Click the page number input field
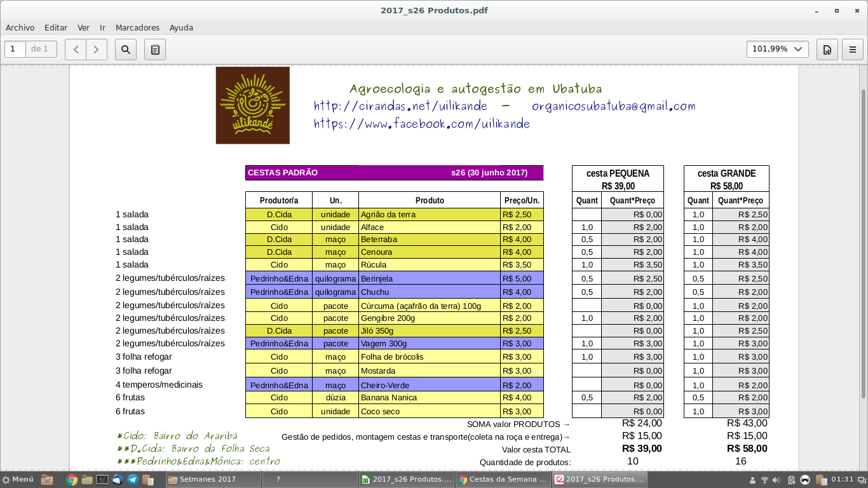Viewport: 868px width, 488px height. coord(15,49)
